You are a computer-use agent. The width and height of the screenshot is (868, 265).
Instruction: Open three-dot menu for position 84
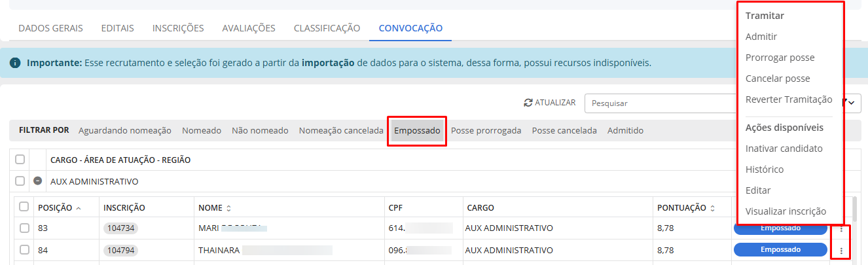pos(841,250)
